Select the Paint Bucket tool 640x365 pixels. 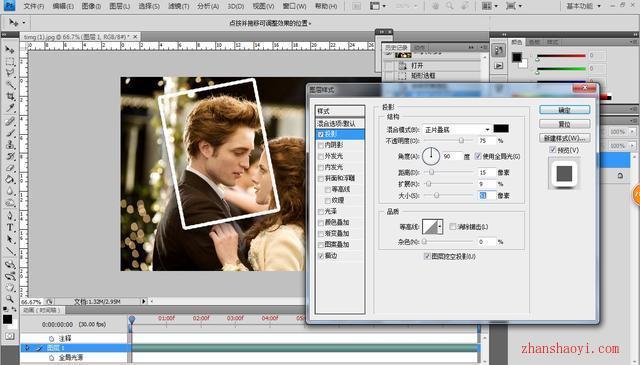(10, 180)
